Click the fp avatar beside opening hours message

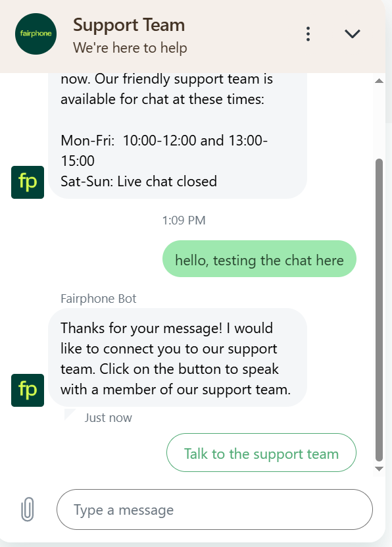28,182
